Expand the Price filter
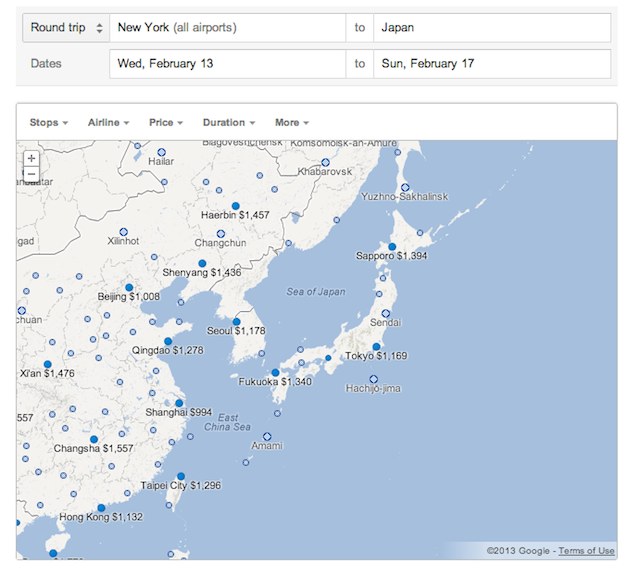The height and width of the screenshot is (576, 640). 166,122
